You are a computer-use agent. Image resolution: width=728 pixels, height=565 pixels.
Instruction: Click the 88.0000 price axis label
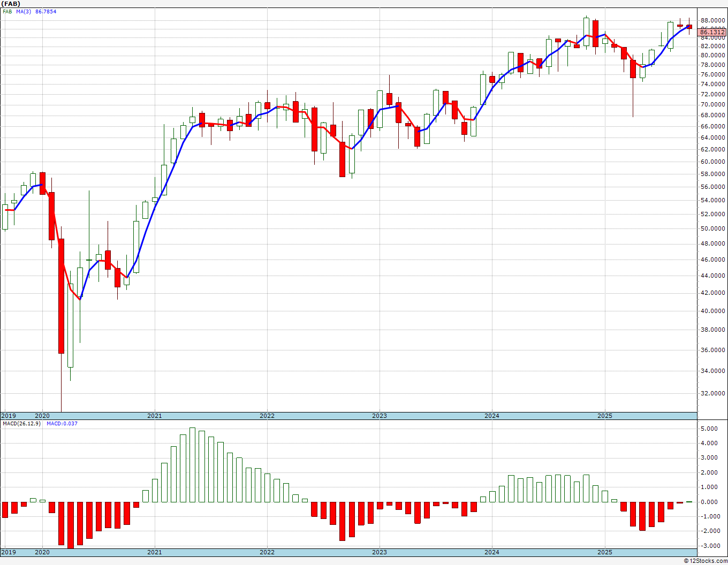coord(713,20)
